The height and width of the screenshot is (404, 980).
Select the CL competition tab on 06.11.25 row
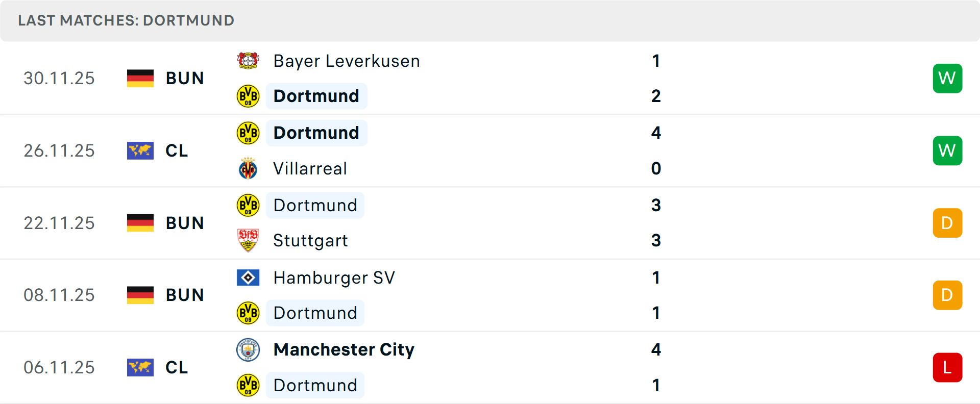[x=177, y=367]
